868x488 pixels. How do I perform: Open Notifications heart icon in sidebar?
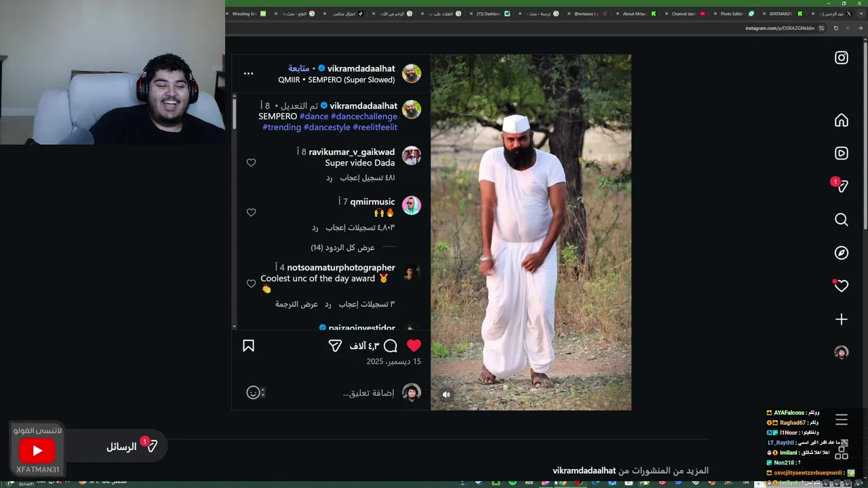pyautogui.click(x=842, y=286)
